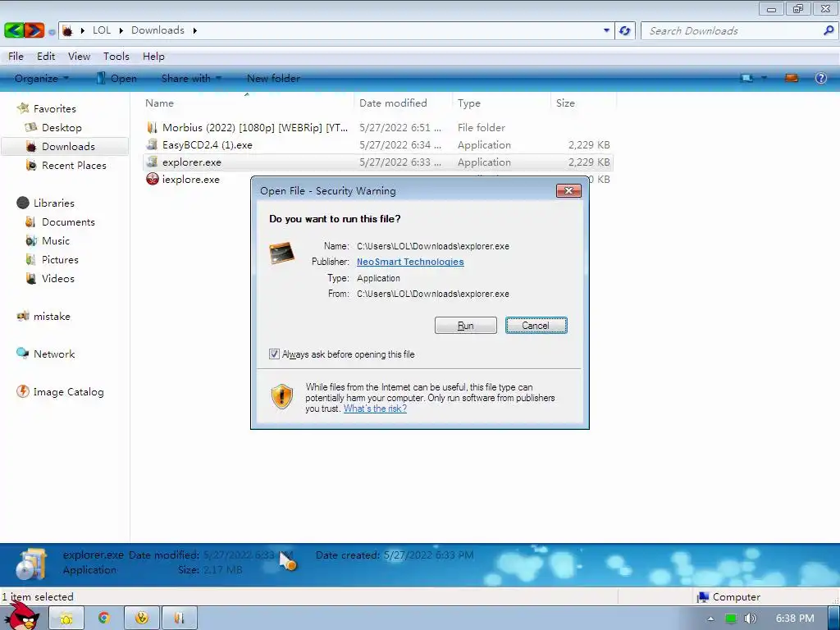Click the Image Catalog icon

(x=23, y=391)
